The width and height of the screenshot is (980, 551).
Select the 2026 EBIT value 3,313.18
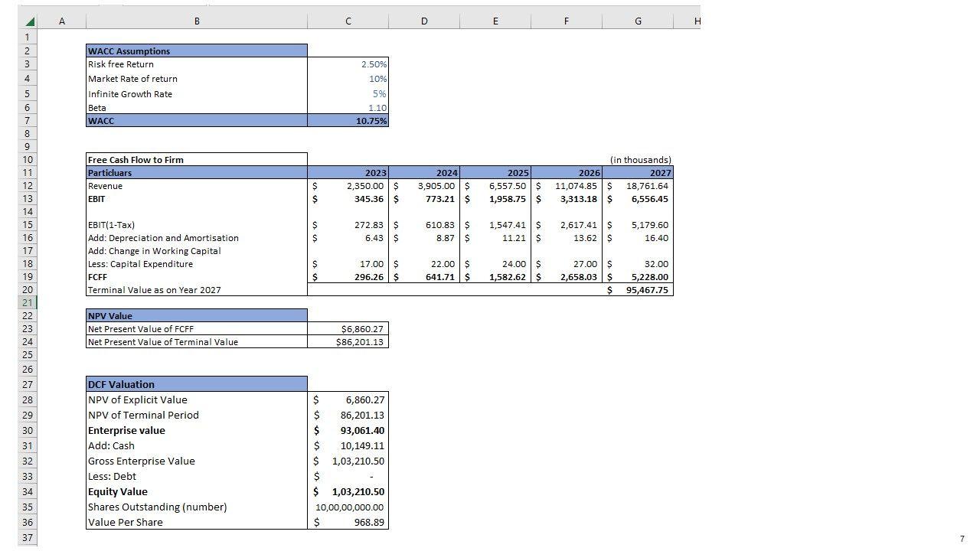pos(567,199)
